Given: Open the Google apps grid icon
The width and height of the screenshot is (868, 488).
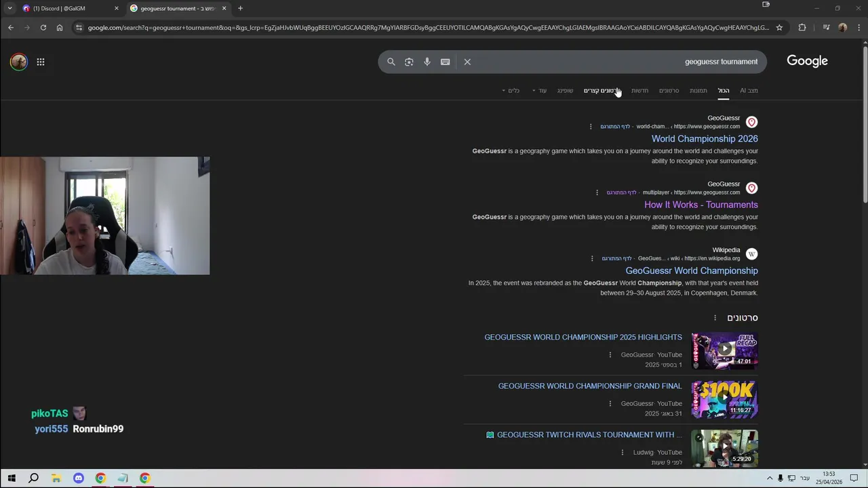Looking at the screenshot, I should click(x=41, y=62).
